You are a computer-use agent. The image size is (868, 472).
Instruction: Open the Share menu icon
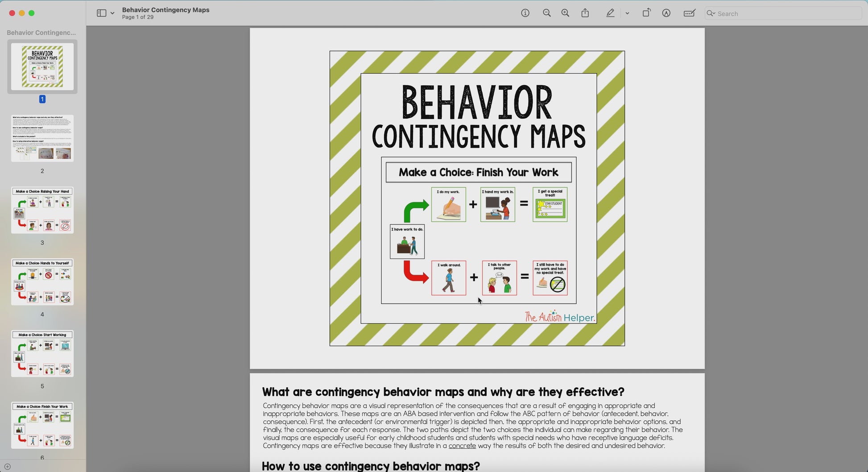(585, 13)
